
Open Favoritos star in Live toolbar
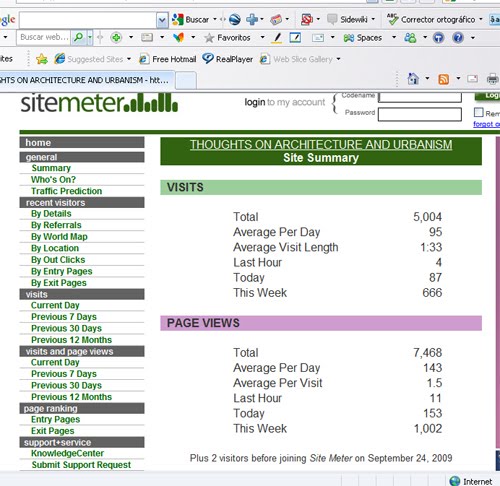click(209, 38)
